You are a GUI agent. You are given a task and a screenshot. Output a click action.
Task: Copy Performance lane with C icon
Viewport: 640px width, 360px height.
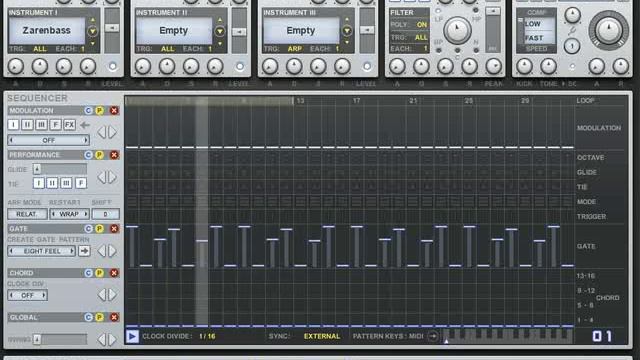(x=88, y=155)
